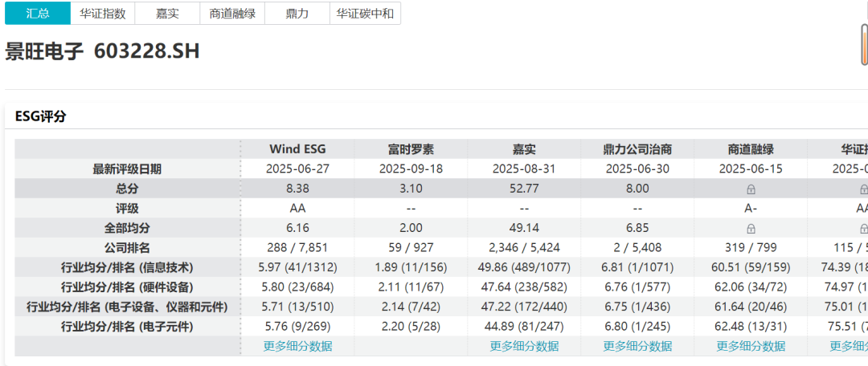Select the 鼎力公司治商 column header
Screen dimensions: 868x366
click(637, 149)
